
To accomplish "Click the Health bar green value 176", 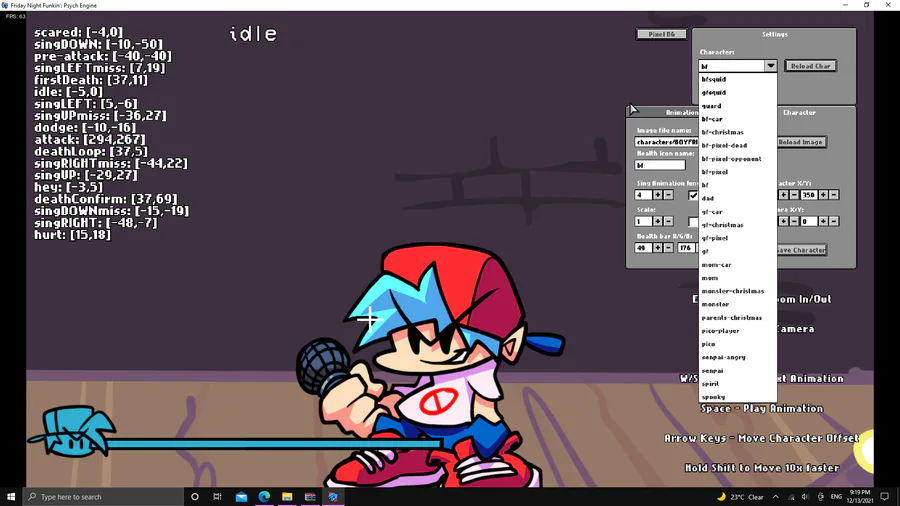I will coord(686,248).
